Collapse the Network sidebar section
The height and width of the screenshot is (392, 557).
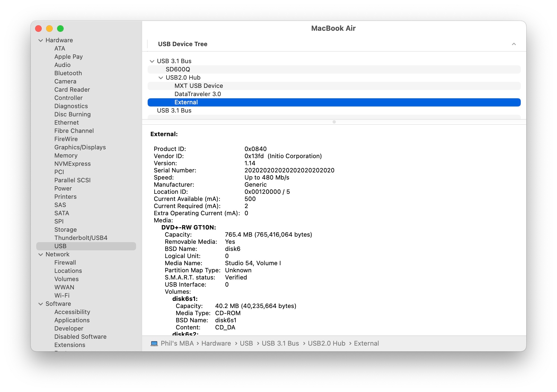pos(41,254)
